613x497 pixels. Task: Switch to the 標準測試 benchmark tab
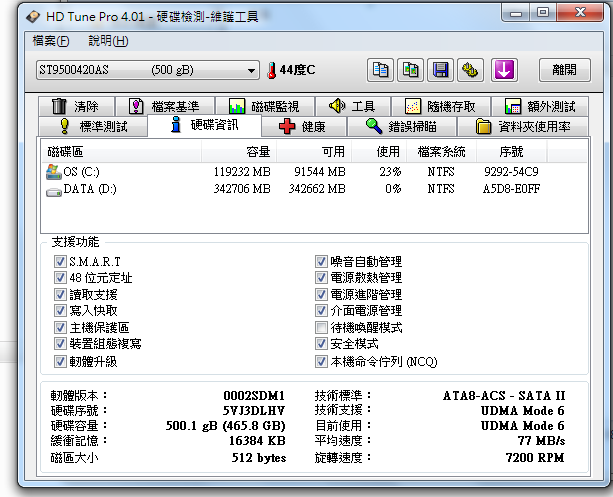tap(93, 126)
